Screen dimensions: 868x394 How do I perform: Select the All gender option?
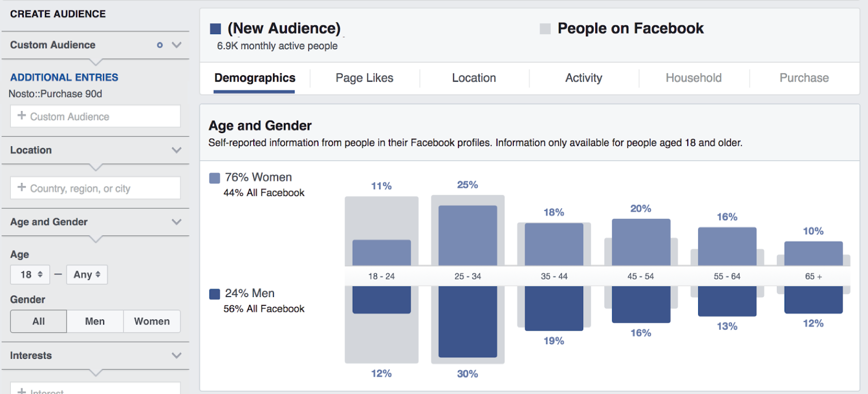(x=38, y=321)
